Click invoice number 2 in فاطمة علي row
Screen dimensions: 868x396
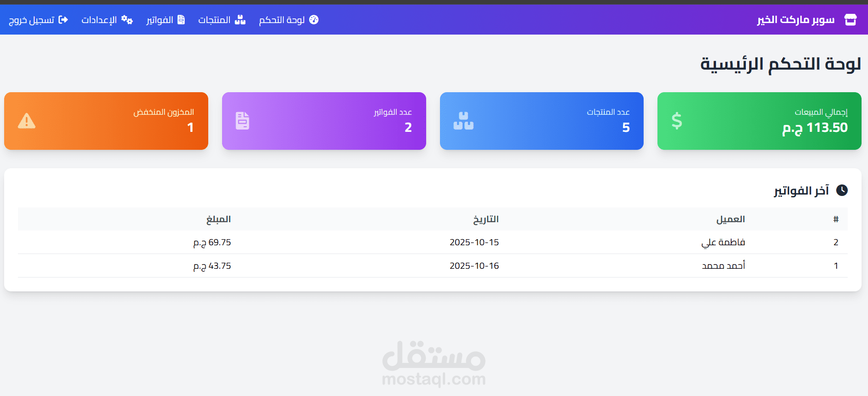pos(836,242)
